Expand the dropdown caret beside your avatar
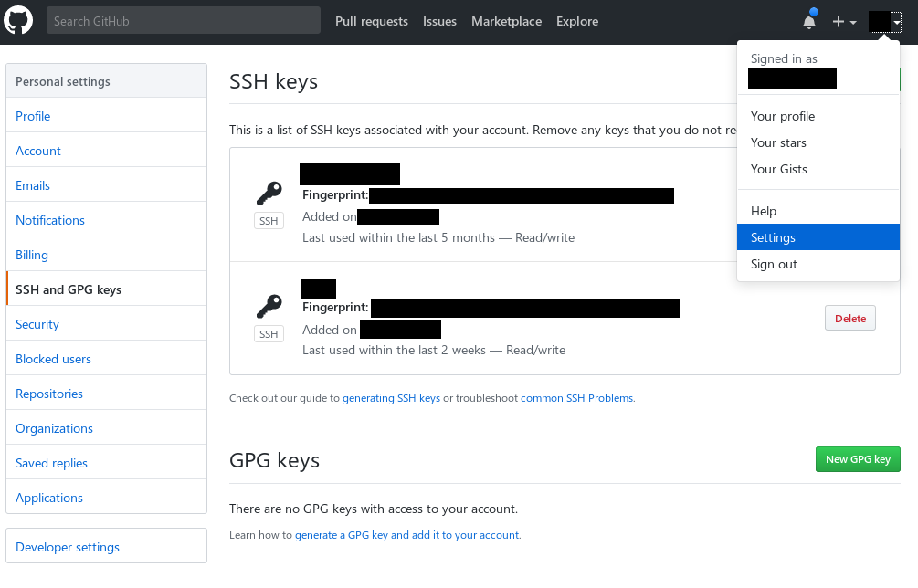The height and width of the screenshot is (588, 918). (896, 23)
